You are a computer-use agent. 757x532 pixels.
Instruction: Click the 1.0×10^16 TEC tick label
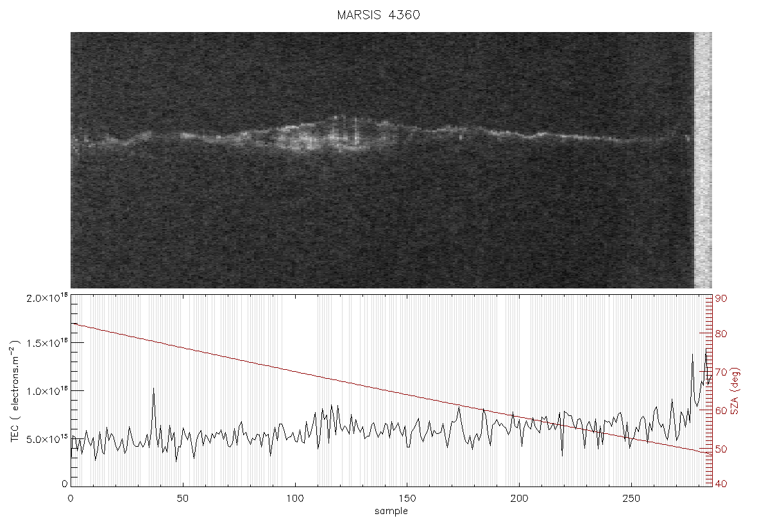coord(47,391)
